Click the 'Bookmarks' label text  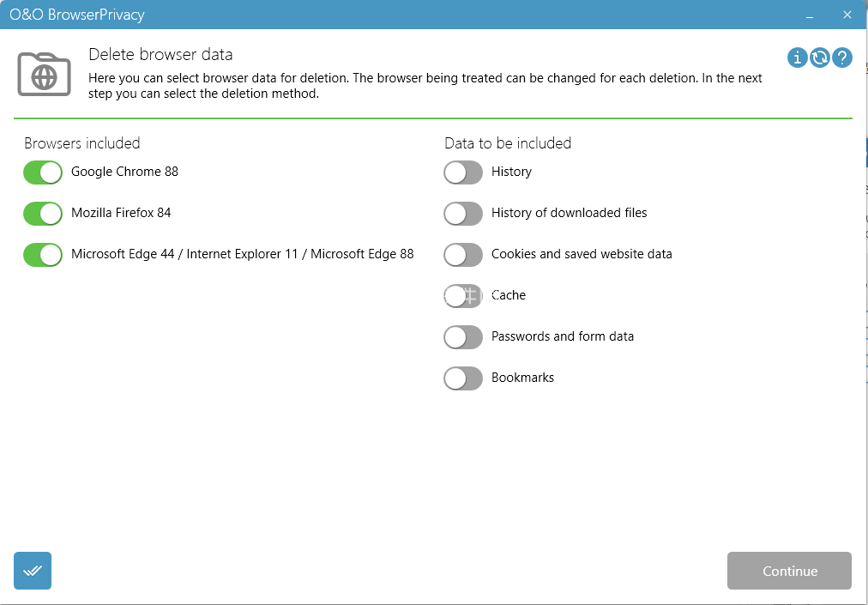[522, 378]
